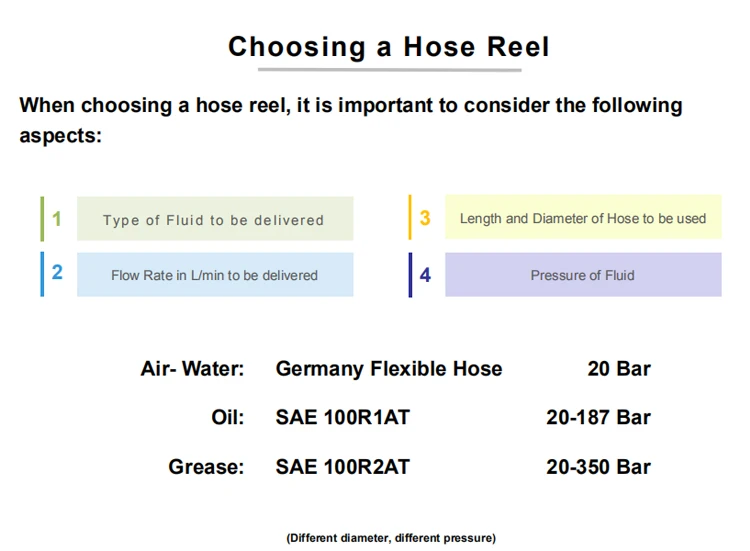Click the "Length and Diameter of Hose" box
The height and width of the screenshot is (551, 750).
[582, 218]
